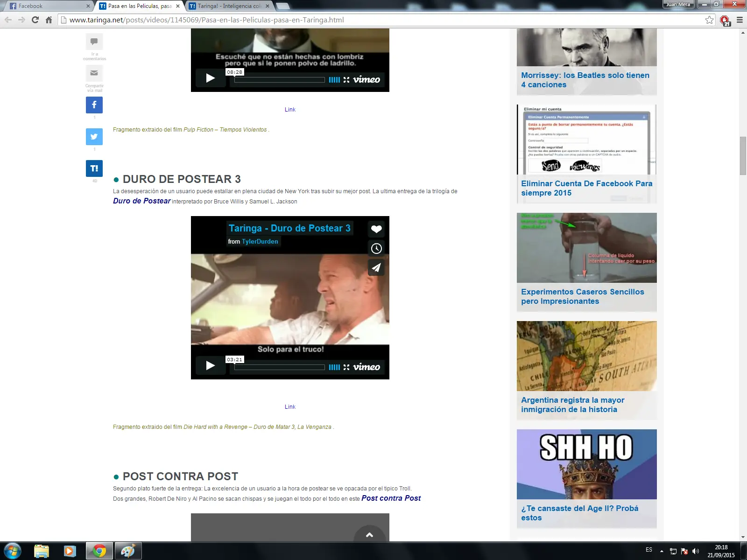The image size is (747, 560).
Task: Close the Facebook tab
Action: [x=88, y=6]
